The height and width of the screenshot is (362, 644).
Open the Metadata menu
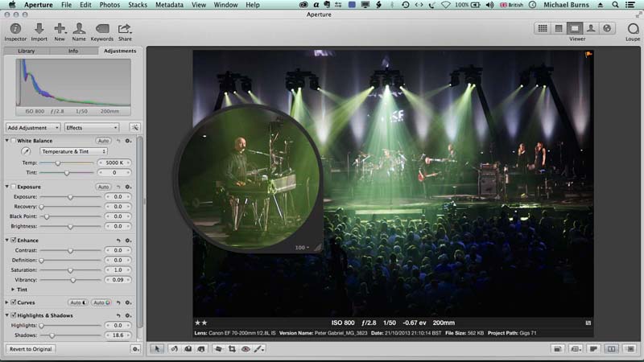(169, 5)
